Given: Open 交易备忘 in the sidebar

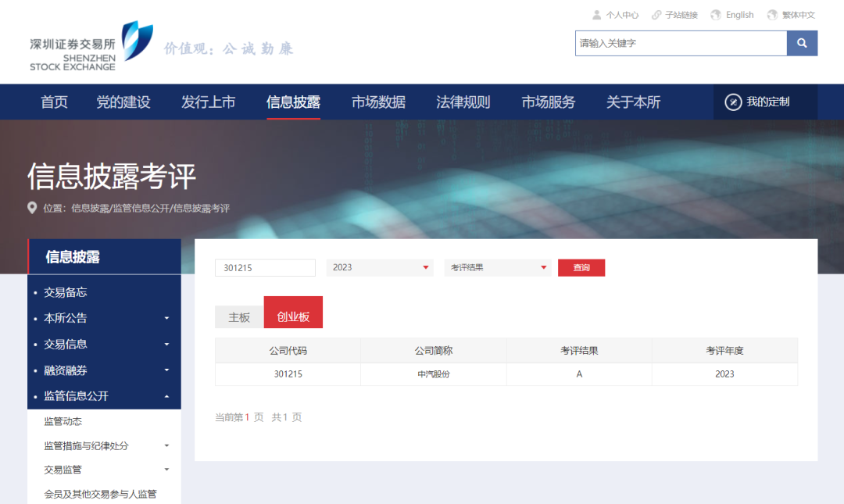Looking at the screenshot, I should point(65,292).
